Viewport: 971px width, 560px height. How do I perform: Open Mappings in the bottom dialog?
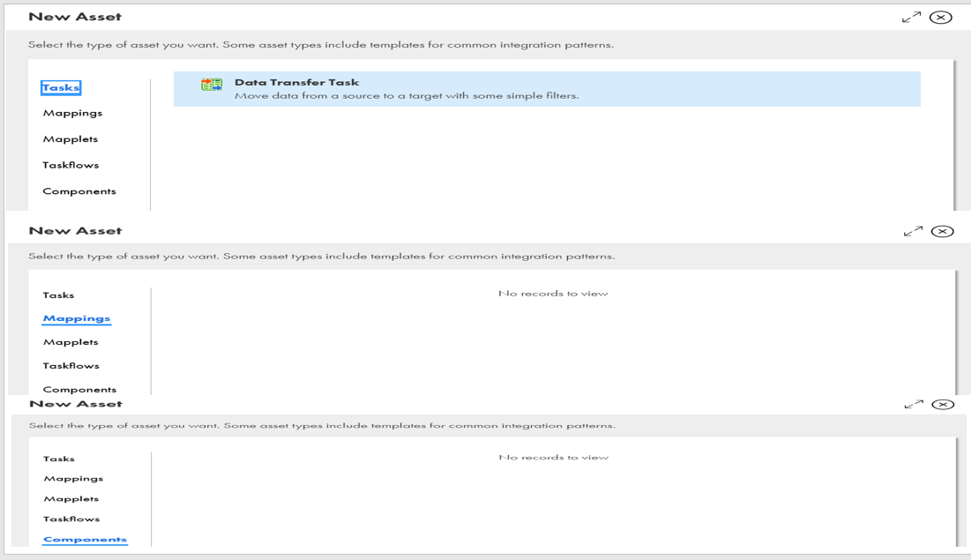point(74,479)
